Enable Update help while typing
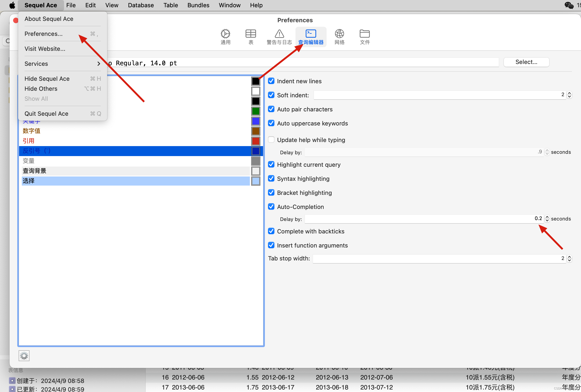Image resolution: width=581 pixels, height=392 pixels. pos(271,140)
